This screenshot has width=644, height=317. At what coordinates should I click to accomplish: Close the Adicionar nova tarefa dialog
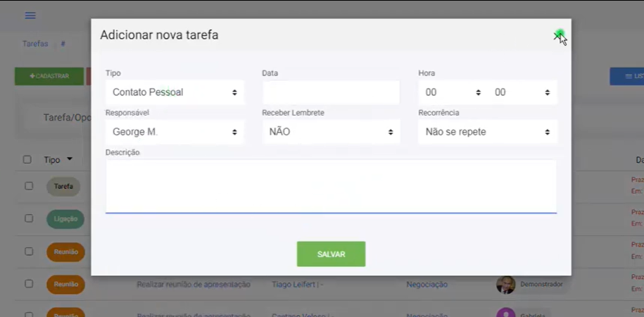pos(557,36)
